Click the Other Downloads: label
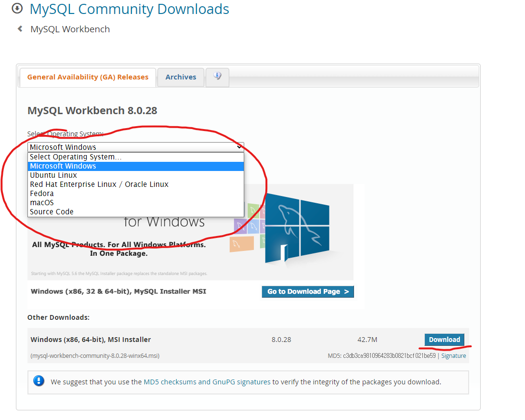 [59, 317]
